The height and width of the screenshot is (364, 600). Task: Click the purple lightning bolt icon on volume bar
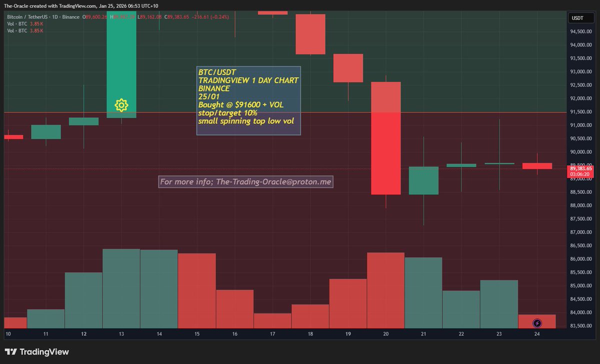coord(538,323)
